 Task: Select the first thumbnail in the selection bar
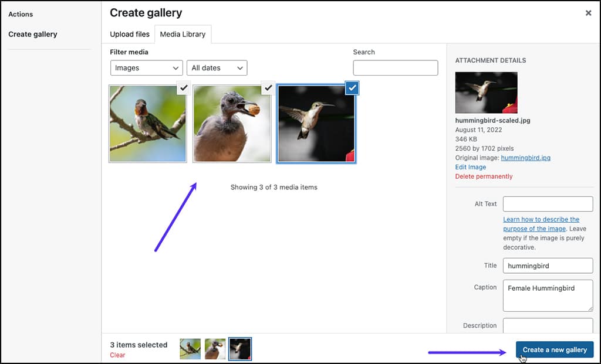point(190,348)
